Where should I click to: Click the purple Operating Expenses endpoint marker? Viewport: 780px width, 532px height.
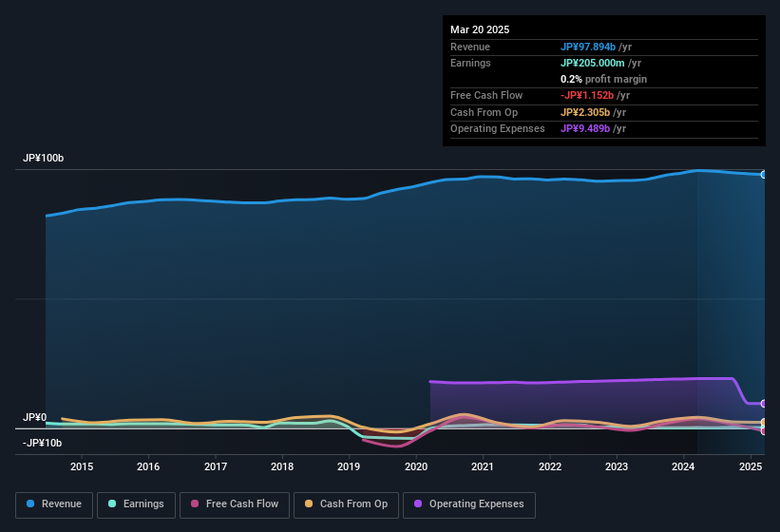764,403
